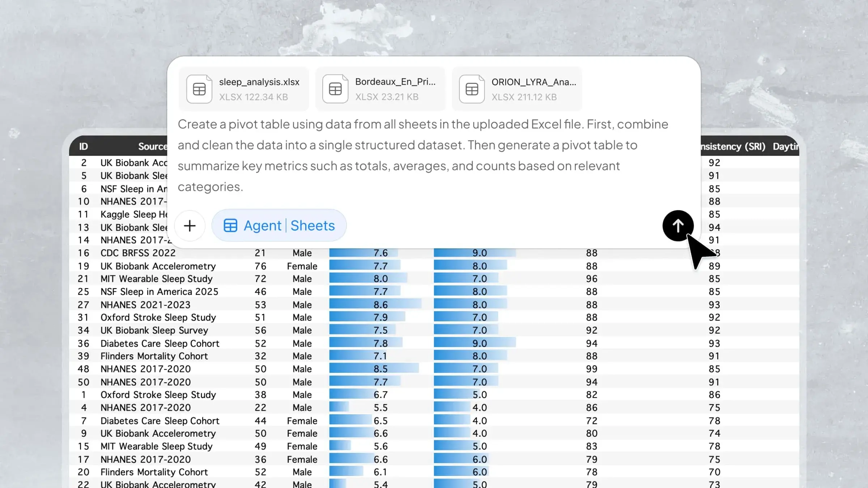Click the sleep_analysis.xlsx file icon
This screenshot has width=868, height=488.
pos(199,89)
